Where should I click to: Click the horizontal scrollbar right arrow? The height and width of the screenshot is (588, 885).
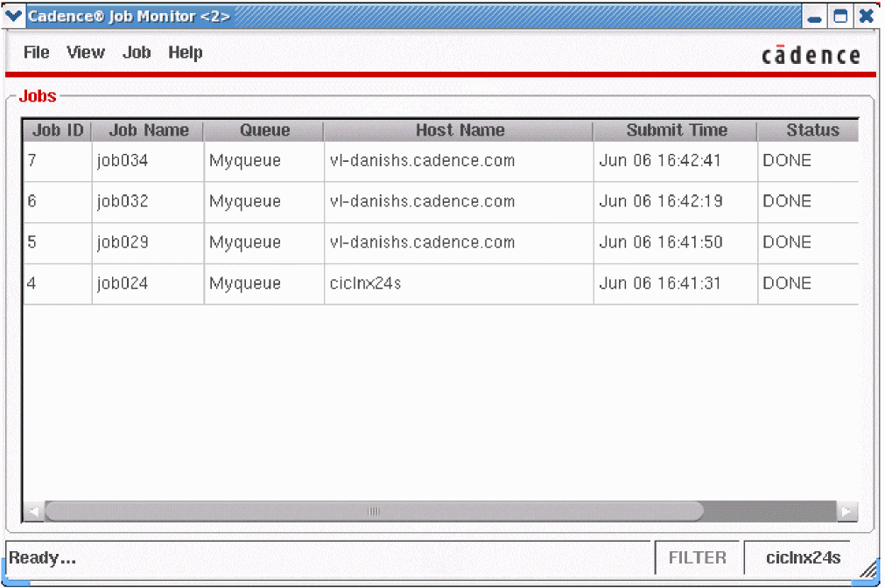pos(846,512)
